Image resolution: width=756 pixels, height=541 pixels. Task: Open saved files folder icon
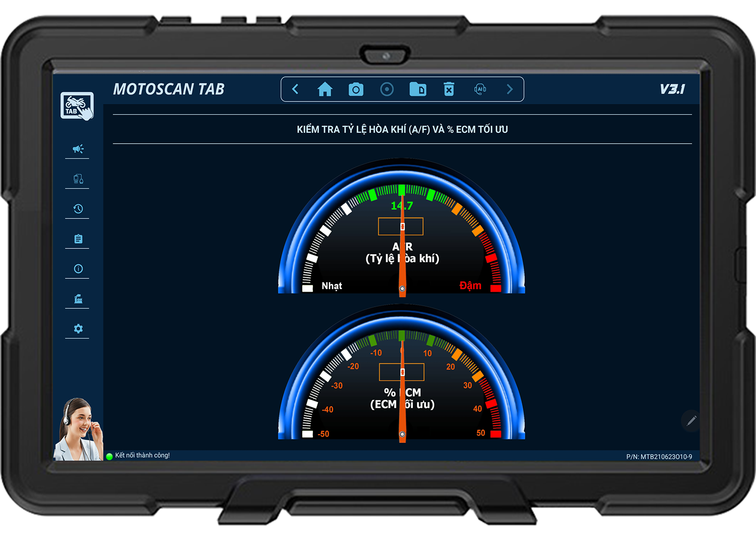(x=418, y=89)
